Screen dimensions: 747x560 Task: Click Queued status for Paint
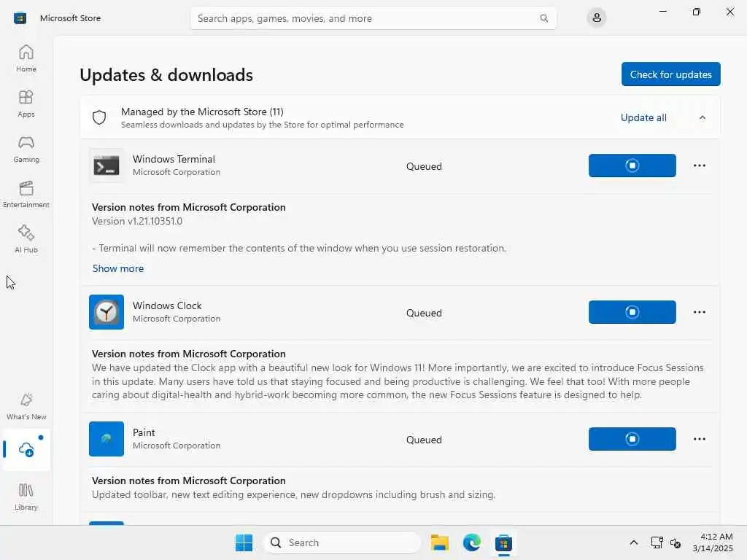(424, 440)
